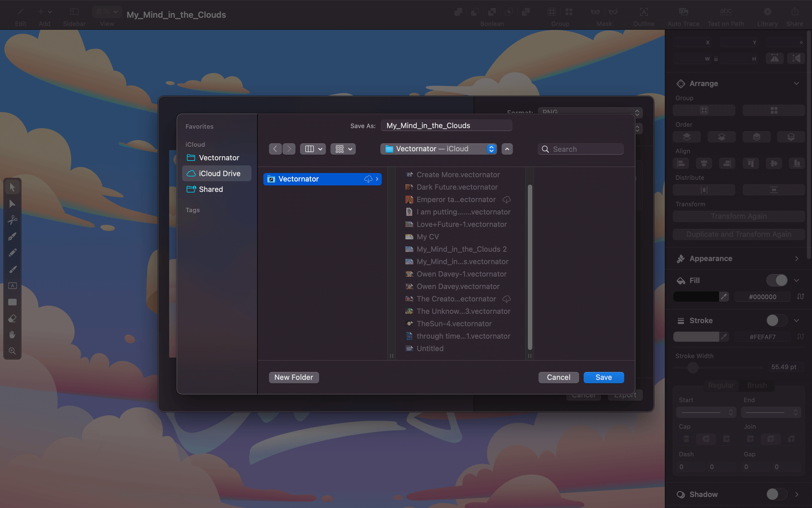Image resolution: width=812 pixels, height=508 pixels.
Task: Select the Eraser tool
Action: tap(12, 318)
